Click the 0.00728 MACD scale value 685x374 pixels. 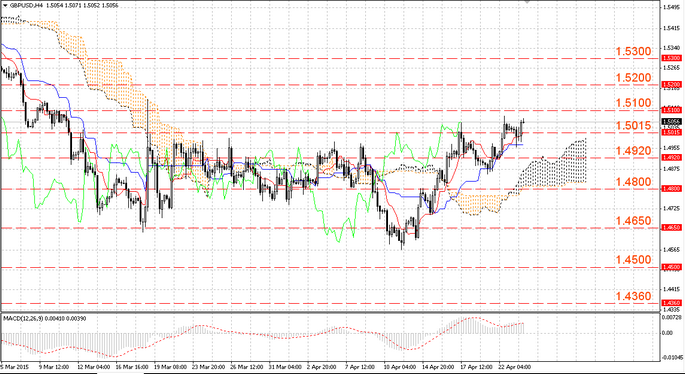672,316
